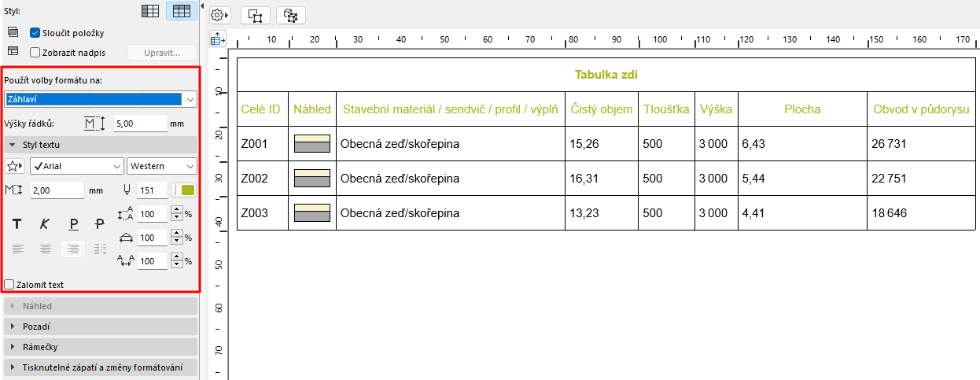This screenshot has width=980, height=380.
Task: Click the merge items icon beside Sloučit položky
Action: (12, 32)
